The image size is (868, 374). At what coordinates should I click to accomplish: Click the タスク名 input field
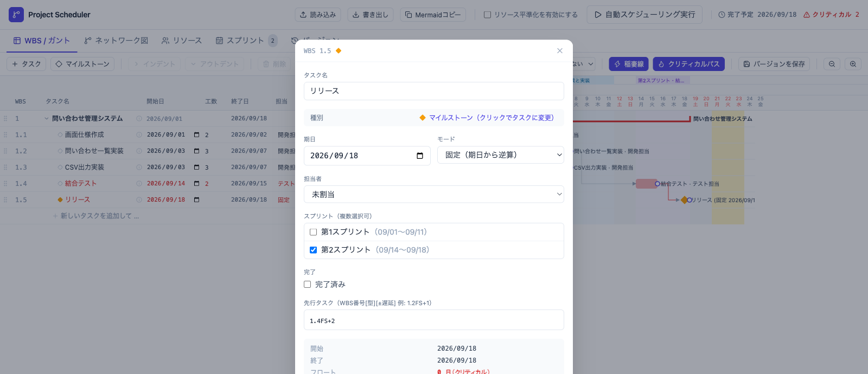tap(434, 91)
